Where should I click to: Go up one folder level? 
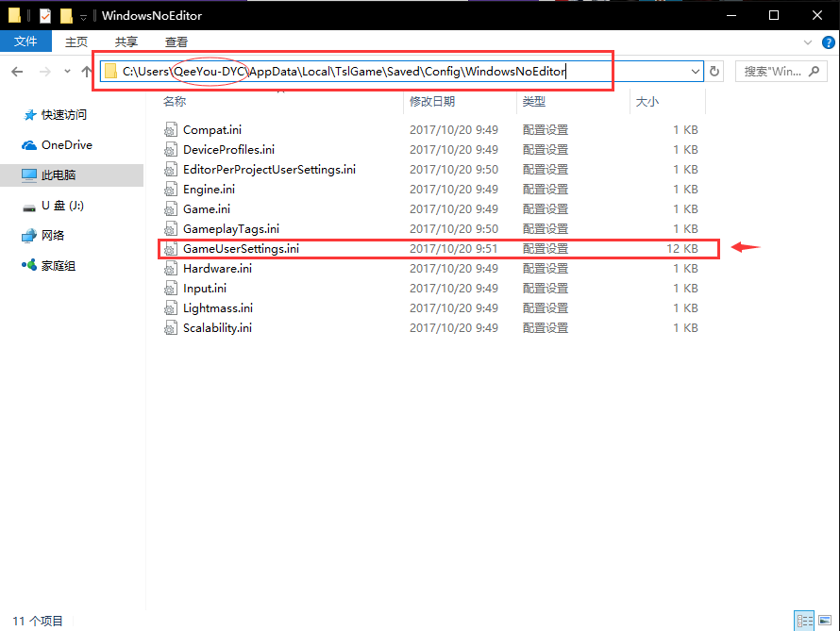click(x=86, y=72)
